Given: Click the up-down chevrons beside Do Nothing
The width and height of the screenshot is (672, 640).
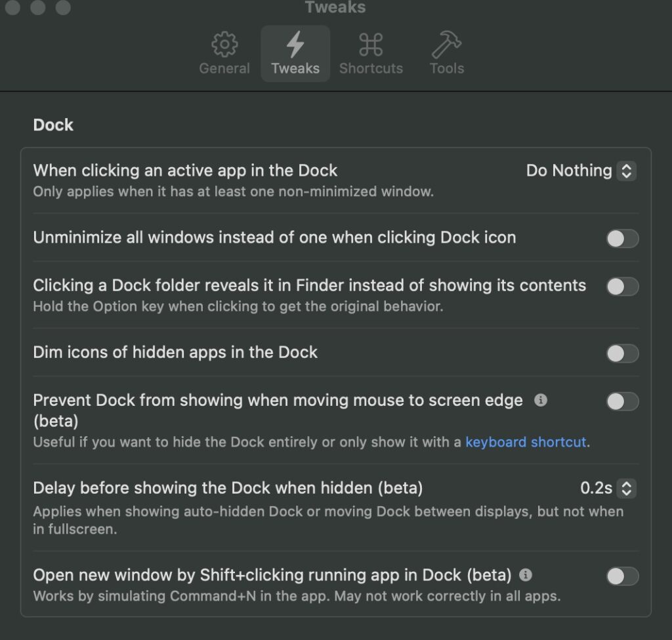Looking at the screenshot, I should tap(626, 171).
